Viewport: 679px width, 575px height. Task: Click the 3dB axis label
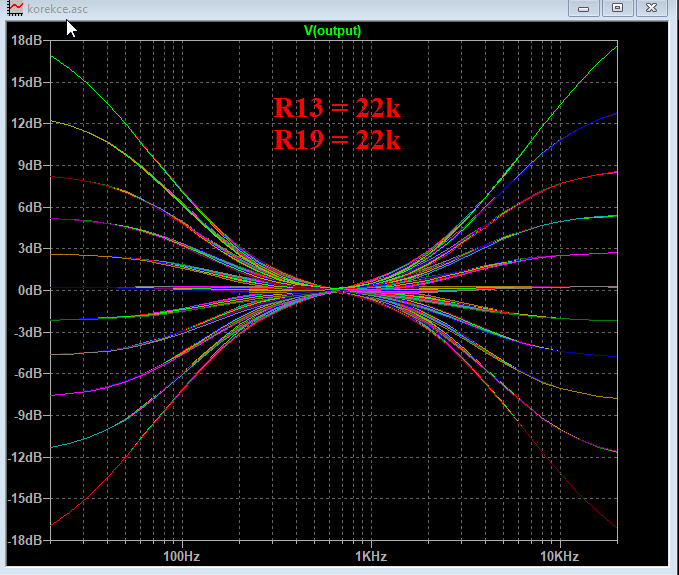(x=30, y=249)
